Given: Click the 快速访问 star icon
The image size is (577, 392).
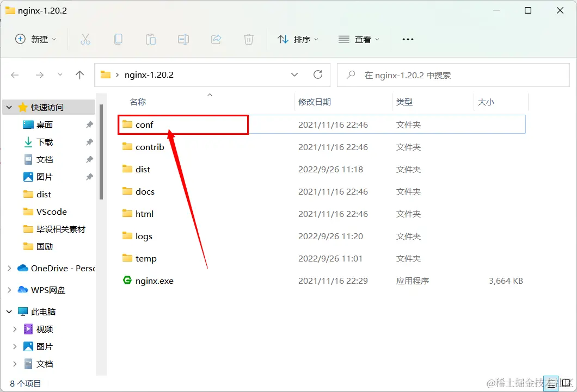Looking at the screenshot, I should pyautogui.click(x=23, y=107).
